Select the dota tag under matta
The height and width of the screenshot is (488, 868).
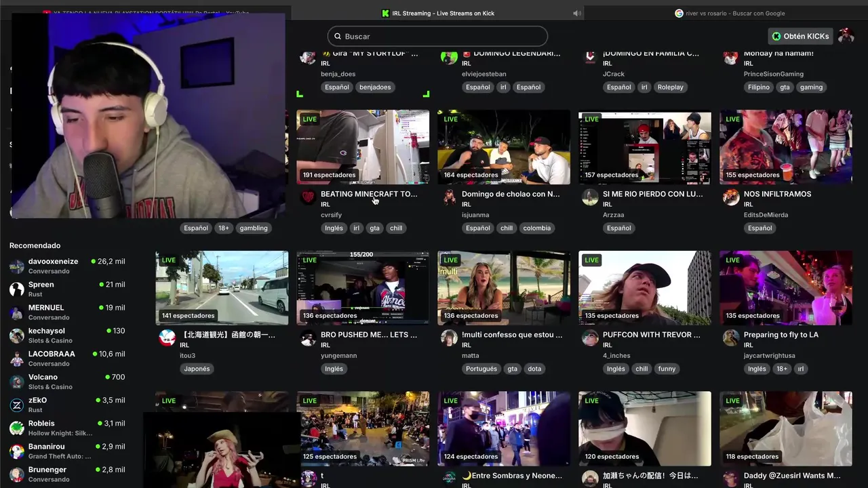pos(534,369)
